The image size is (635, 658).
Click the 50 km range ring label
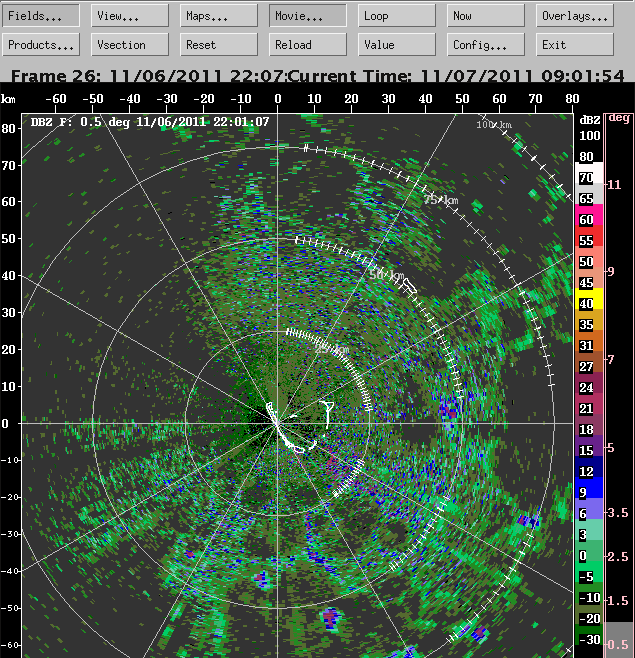(387, 275)
